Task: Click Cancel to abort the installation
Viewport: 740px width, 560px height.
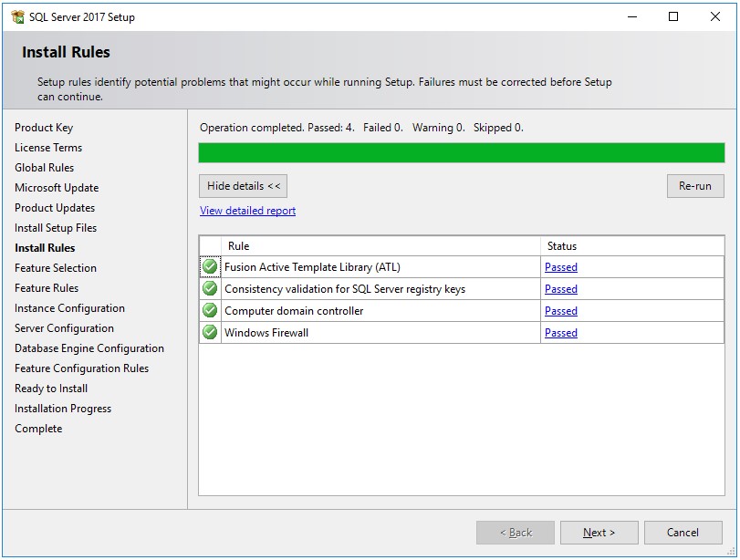Action: tap(683, 532)
